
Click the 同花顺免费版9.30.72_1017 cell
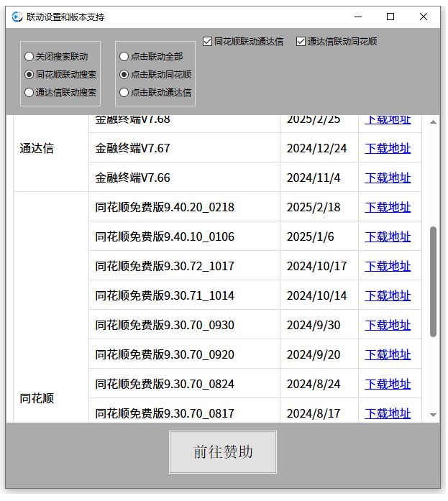[x=184, y=266]
